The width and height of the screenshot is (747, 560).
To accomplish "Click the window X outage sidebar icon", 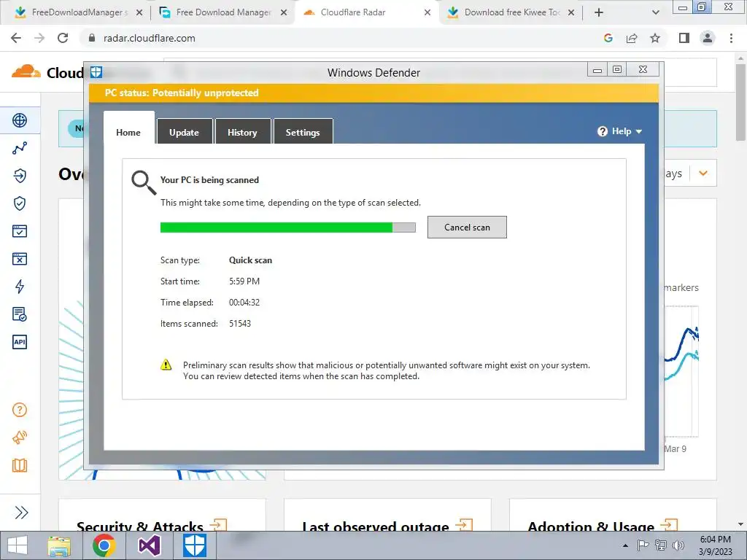I will (x=20, y=259).
